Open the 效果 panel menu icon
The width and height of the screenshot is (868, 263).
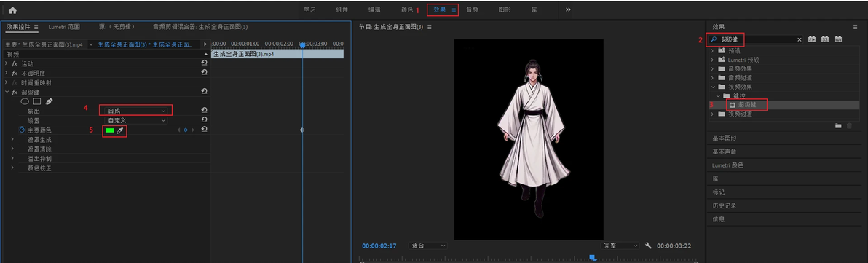coord(856,26)
